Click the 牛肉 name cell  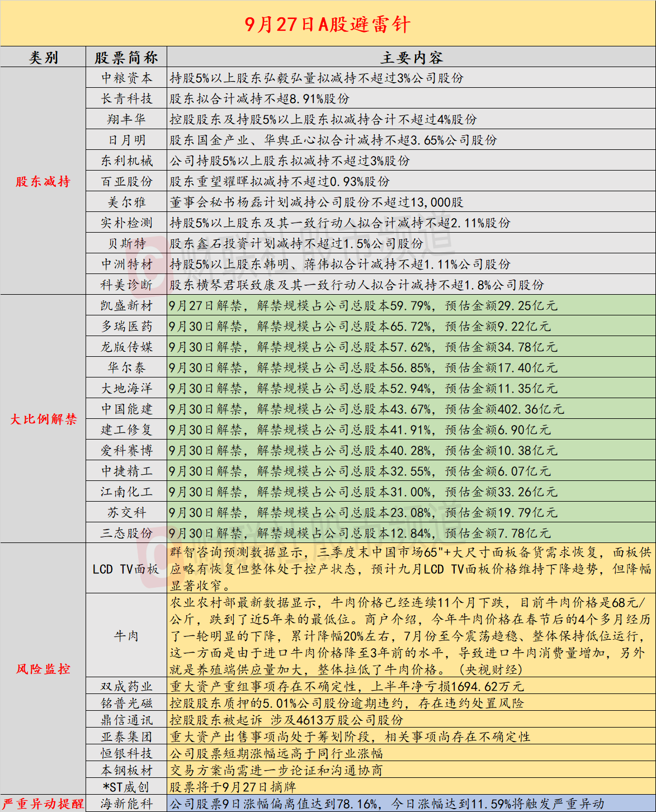126,636
